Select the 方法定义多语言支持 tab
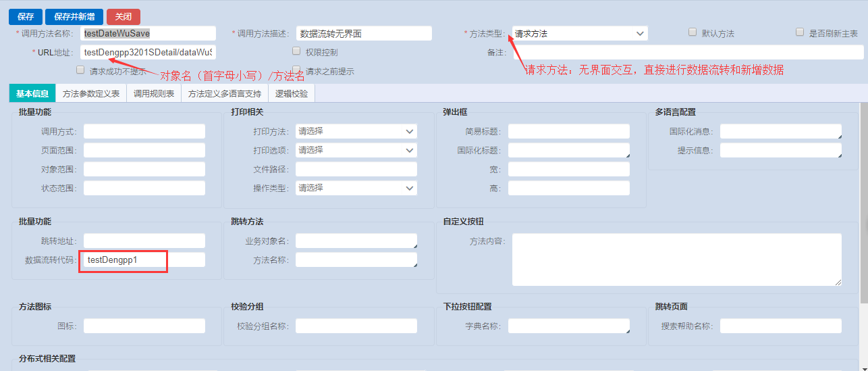Screen dimensions: 868x371 click(x=225, y=94)
